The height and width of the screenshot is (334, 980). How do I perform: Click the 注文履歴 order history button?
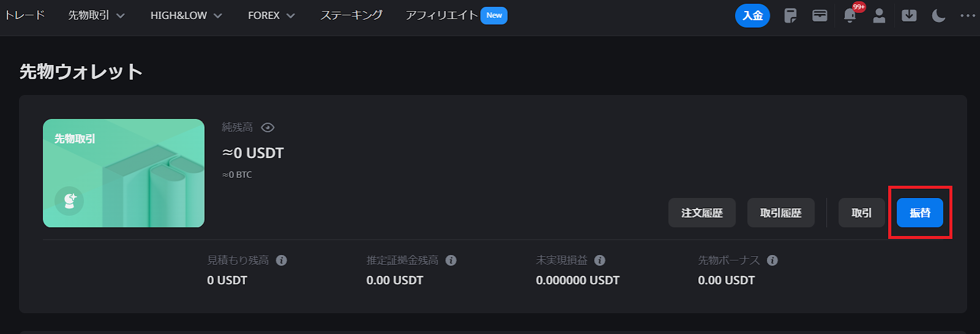(702, 213)
